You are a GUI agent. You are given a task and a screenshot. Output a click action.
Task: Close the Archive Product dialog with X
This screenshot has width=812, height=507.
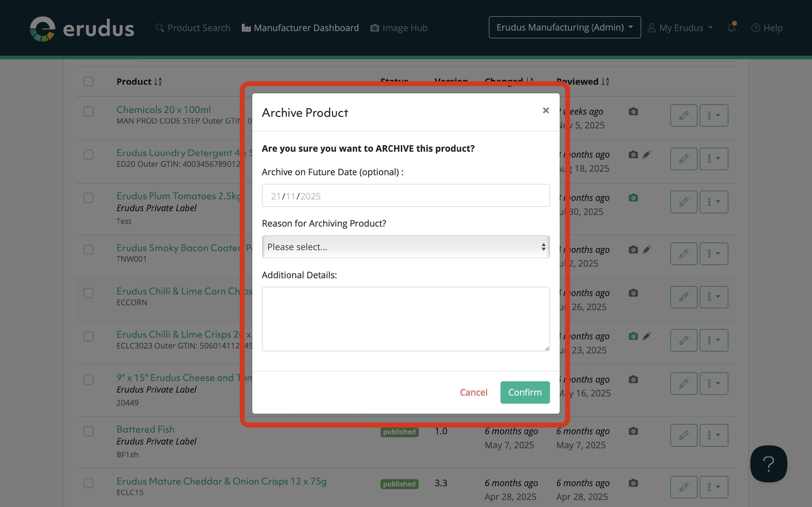click(x=546, y=110)
